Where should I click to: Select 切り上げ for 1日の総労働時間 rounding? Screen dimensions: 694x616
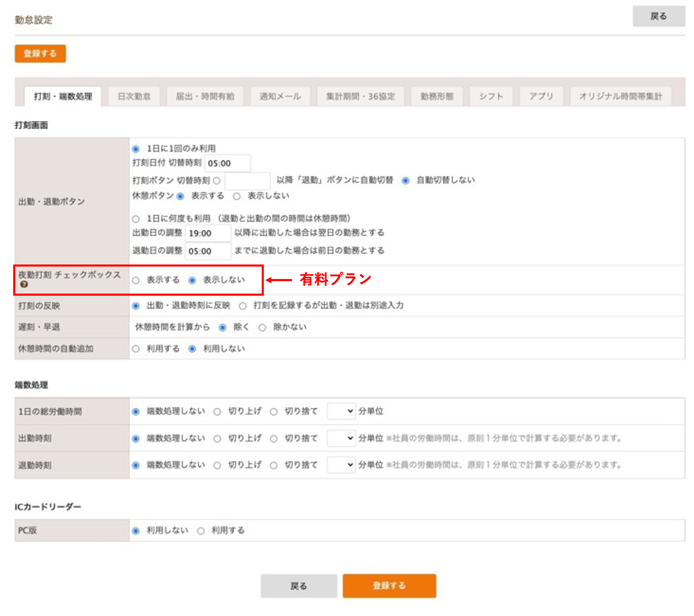[218, 411]
